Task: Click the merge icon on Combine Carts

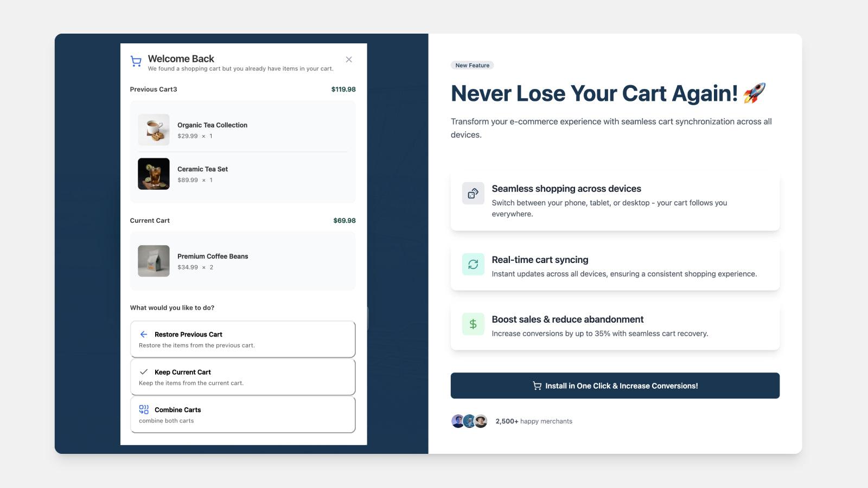Action: (143, 409)
